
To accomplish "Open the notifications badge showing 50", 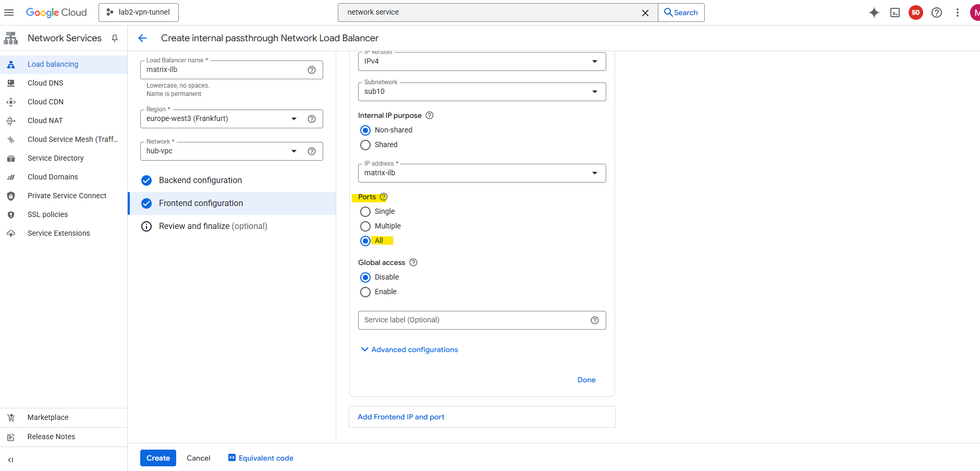I will 915,13.
